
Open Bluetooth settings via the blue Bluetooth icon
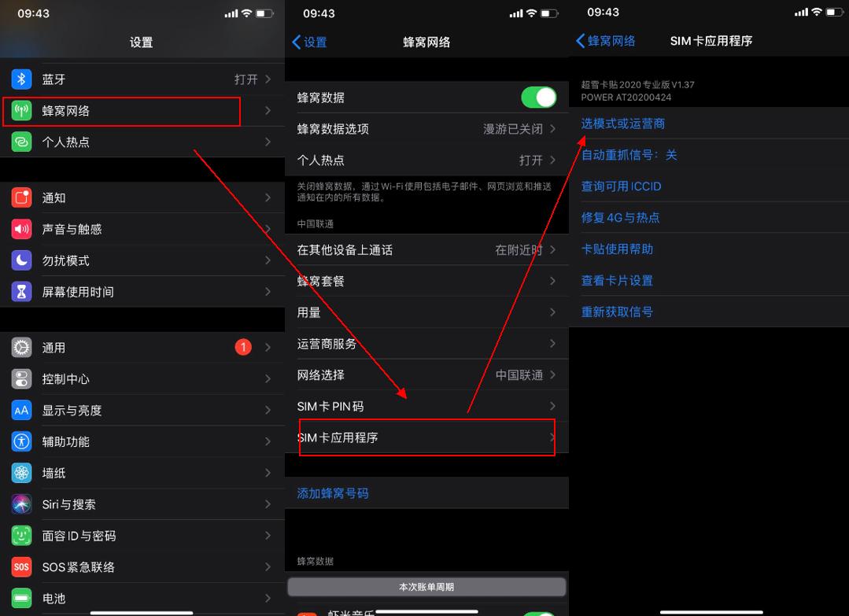[21, 79]
